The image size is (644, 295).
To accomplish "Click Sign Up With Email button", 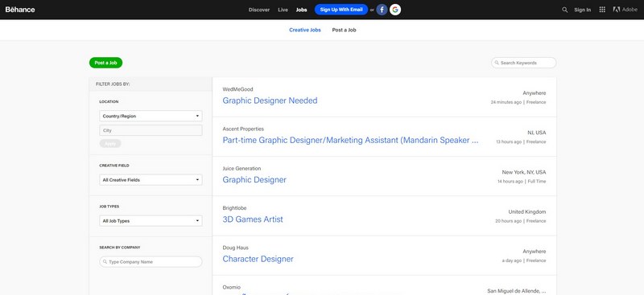I will [x=341, y=10].
